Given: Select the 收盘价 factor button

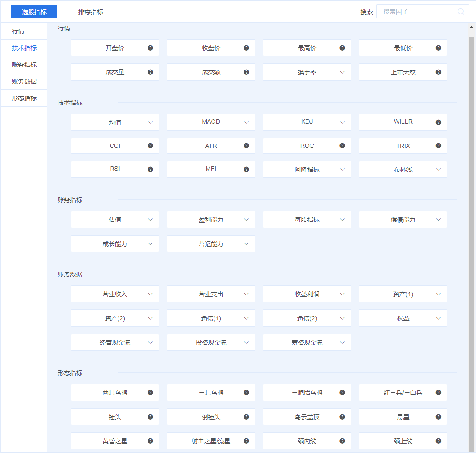Looking at the screenshot, I should click(210, 48).
